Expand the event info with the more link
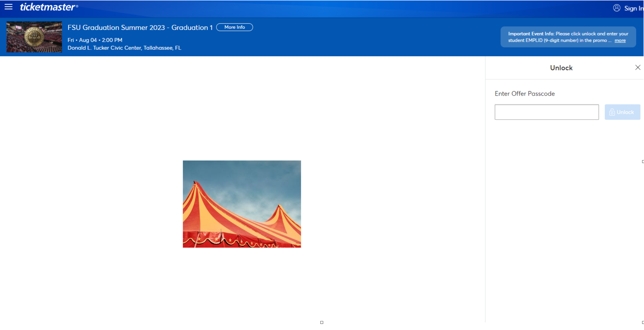Viewport: 644px width, 330px height. click(620, 40)
